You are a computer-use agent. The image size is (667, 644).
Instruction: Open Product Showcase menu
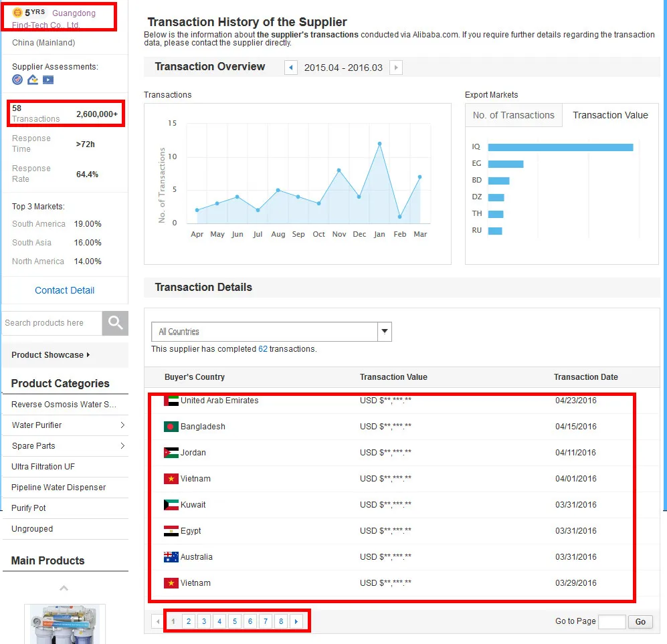point(50,355)
